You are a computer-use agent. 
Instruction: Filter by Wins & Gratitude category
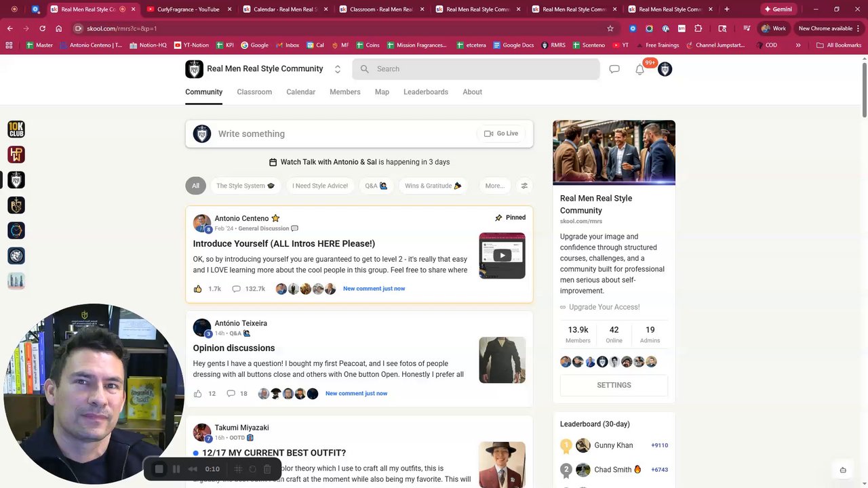pyautogui.click(x=433, y=186)
